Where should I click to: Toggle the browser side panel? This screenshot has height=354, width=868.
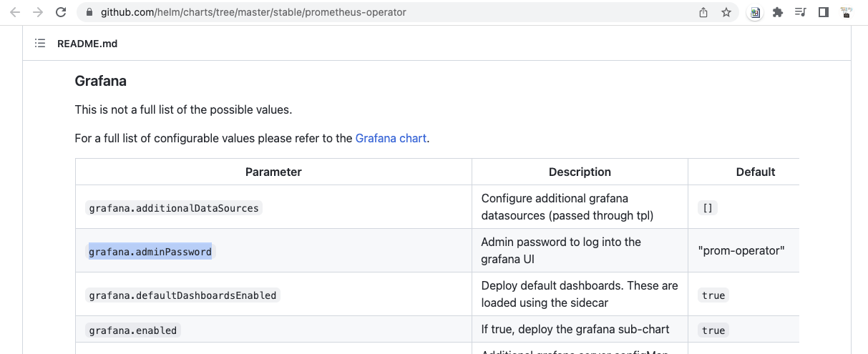coord(824,12)
